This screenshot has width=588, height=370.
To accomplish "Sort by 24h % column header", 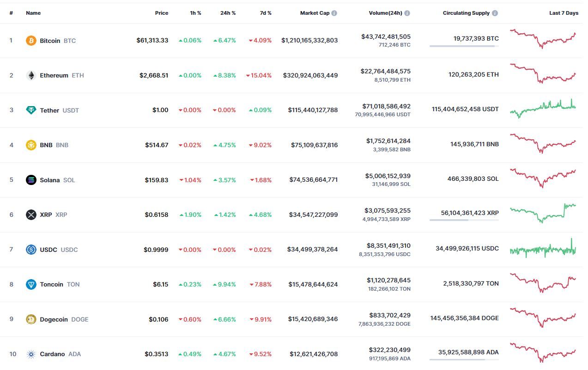I will point(228,13).
